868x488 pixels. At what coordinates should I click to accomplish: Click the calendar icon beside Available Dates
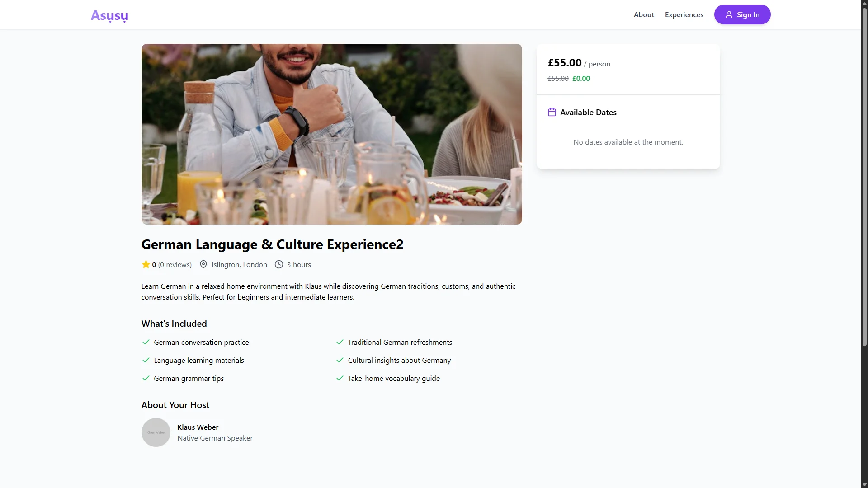coord(552,112)
